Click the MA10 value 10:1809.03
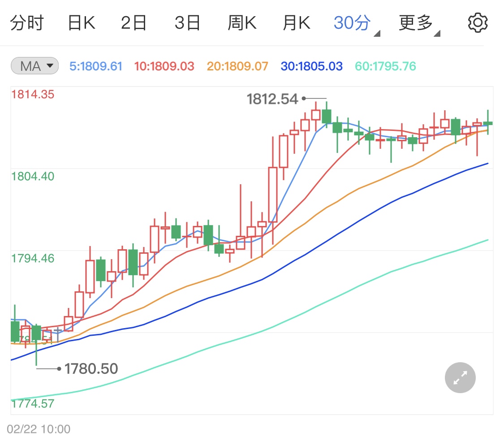This screenshot has width=504, height=442. 164,66
